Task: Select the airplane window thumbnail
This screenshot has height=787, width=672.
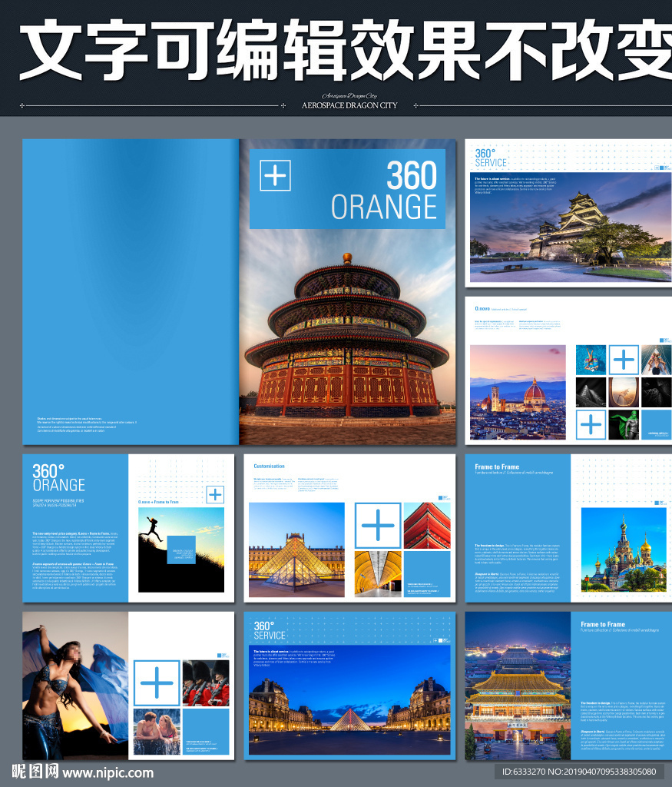Action: pyautogui.click(x=624, y=393)
